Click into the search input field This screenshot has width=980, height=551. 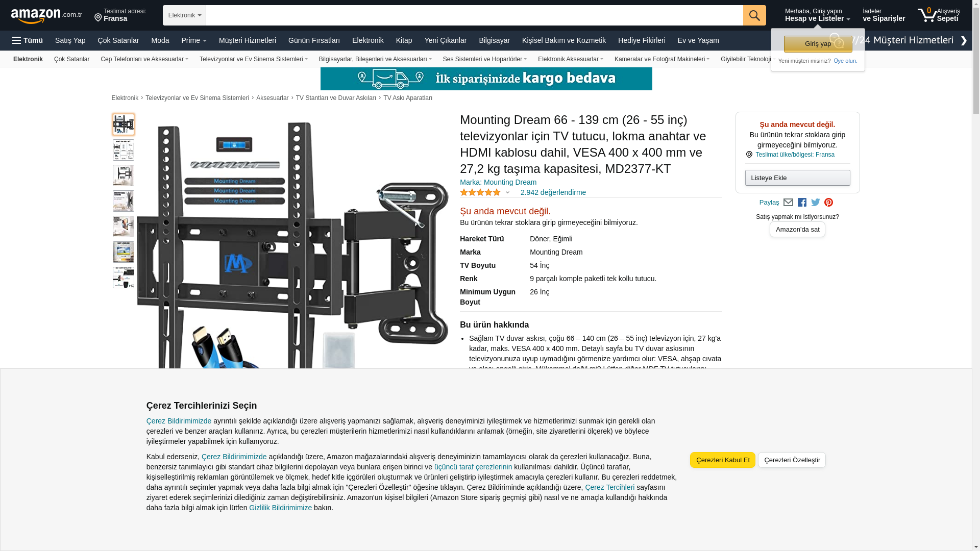[474, 15]
